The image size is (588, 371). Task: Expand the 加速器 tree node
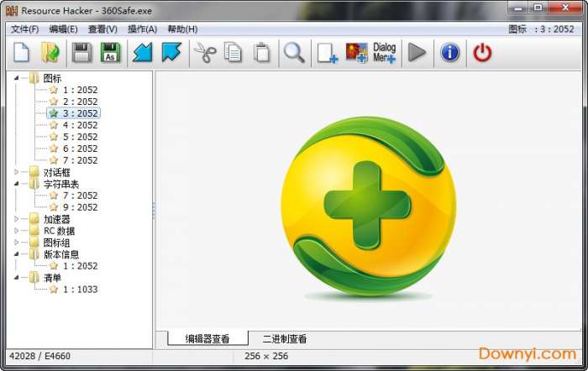tap(17, 219)
